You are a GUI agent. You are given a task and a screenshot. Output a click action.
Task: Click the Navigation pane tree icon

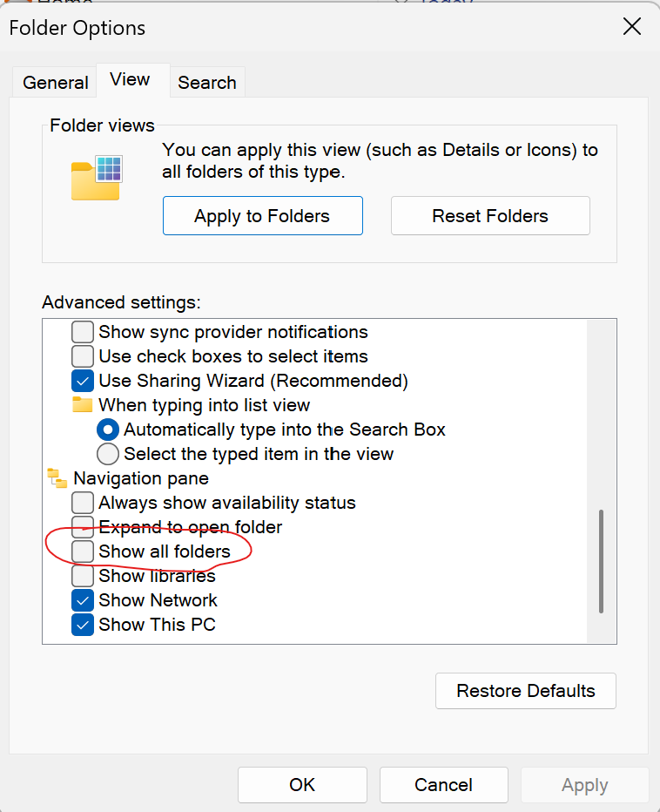57,478
